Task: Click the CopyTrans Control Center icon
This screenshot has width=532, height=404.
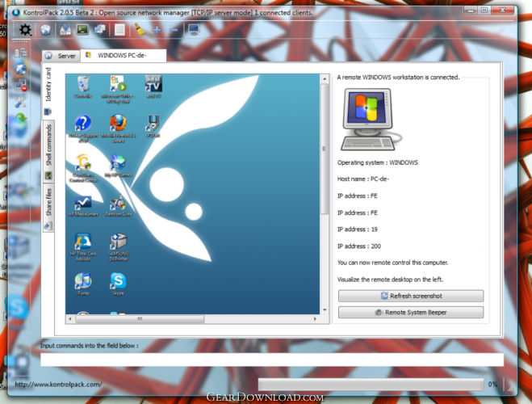Action: click(83, 168)
